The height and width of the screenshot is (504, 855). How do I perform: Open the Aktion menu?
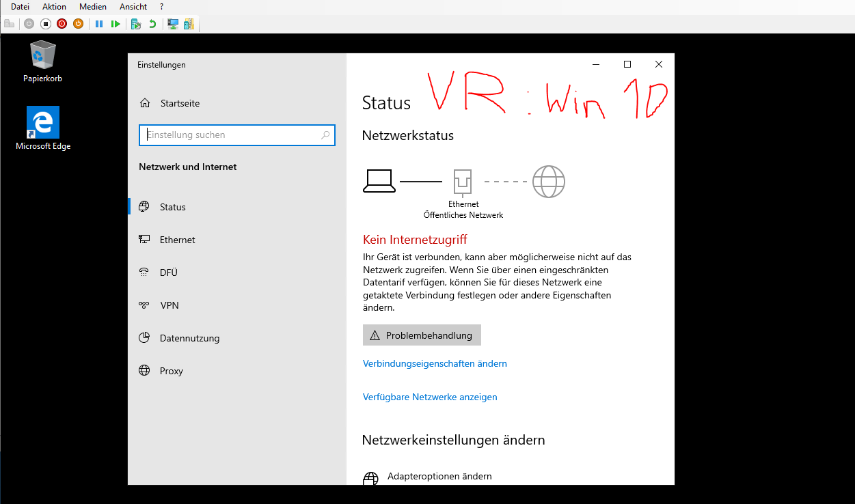(x=54, y=6)
